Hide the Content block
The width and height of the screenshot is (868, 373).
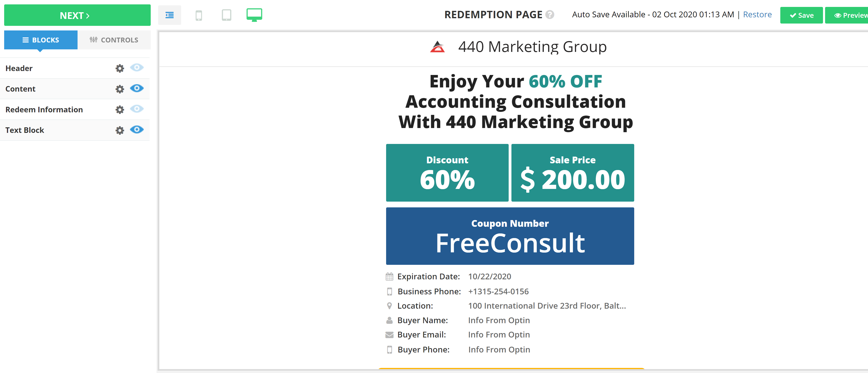click(x=136, y=88)
